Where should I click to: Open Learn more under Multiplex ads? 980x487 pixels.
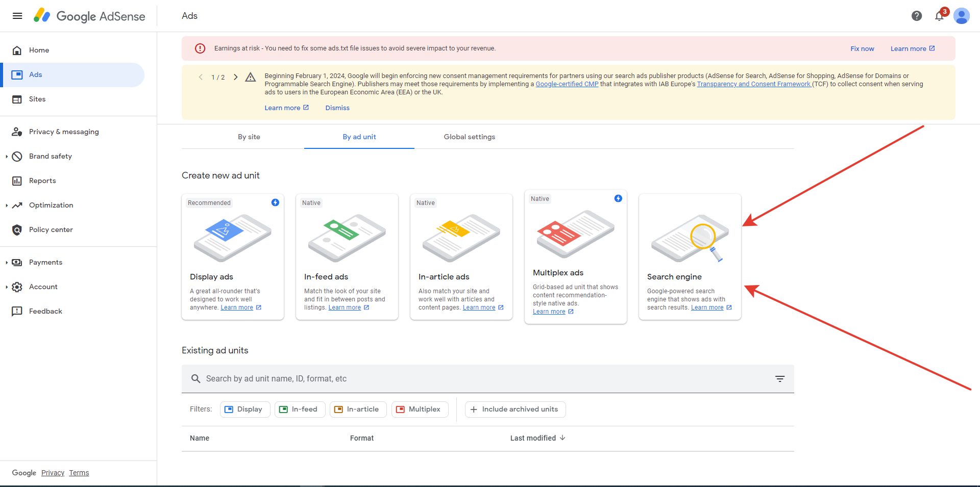point(553,312)
